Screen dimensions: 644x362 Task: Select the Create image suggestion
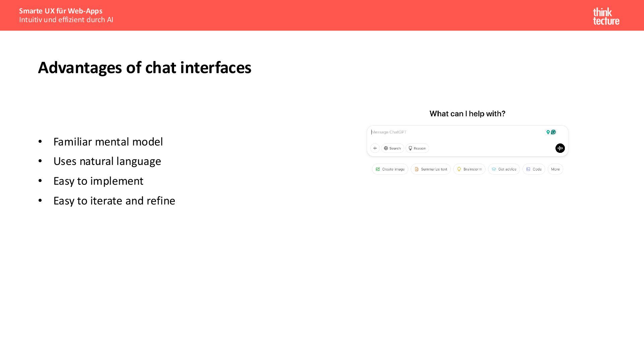click(x=390, y=169)
